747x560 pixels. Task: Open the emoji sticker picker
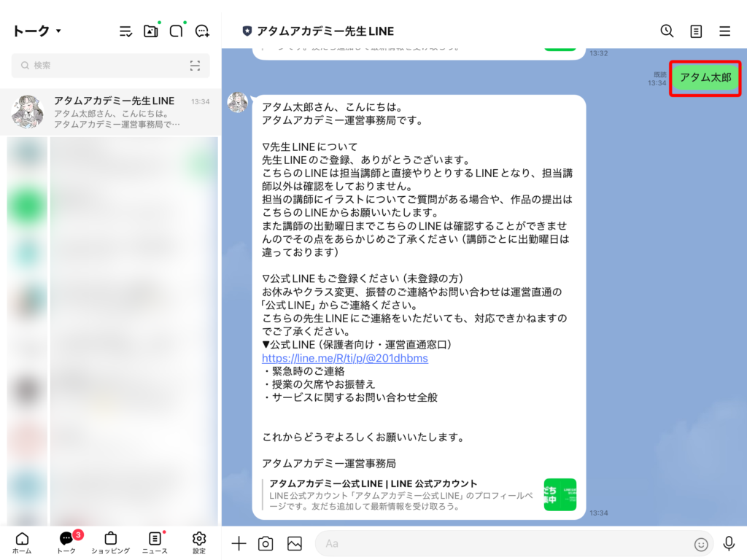pyautogui.click(x=701, y=544)
